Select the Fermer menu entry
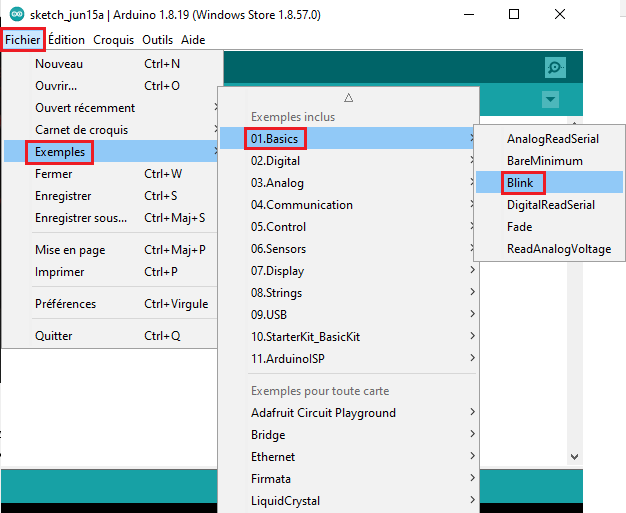Viewport: 626px width, 513px height. click(111, 174)
